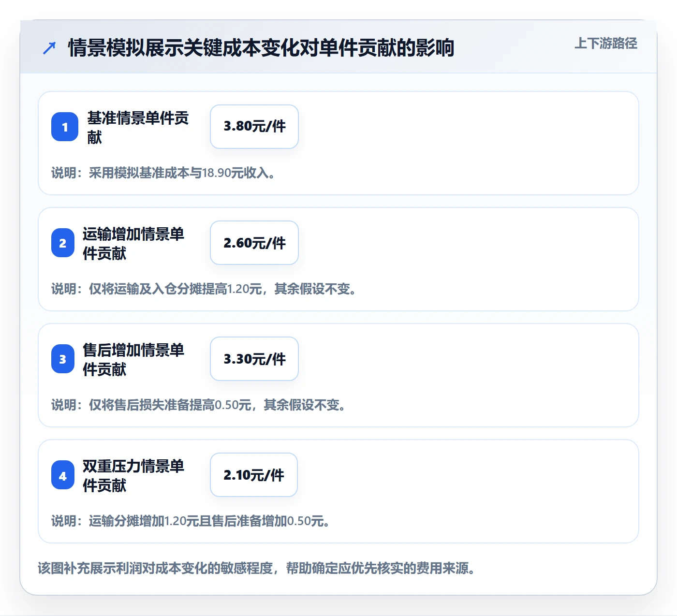Image resolution: width=677 pixels, height=616 pixels.
Task: Select the 基准情景单件贡献 label
Action: [x=138, y=127]
